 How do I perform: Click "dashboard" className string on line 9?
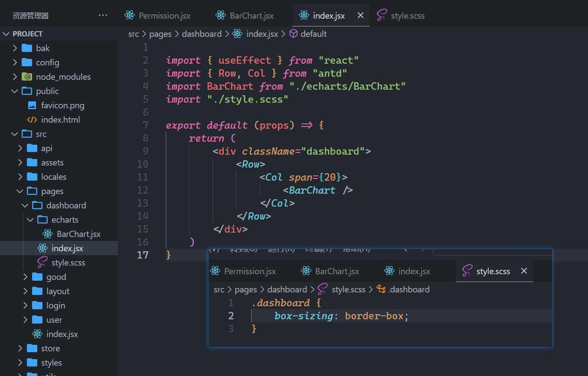(x=333, y=151)
